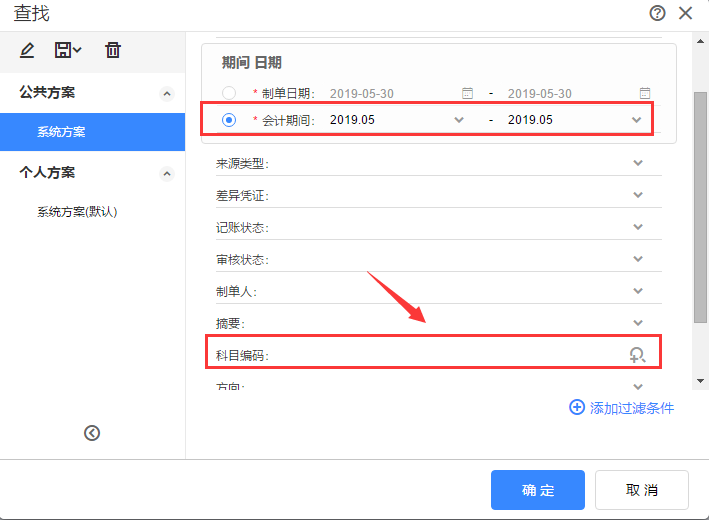Select the 会计期间 radio button

tap(229, 120)
